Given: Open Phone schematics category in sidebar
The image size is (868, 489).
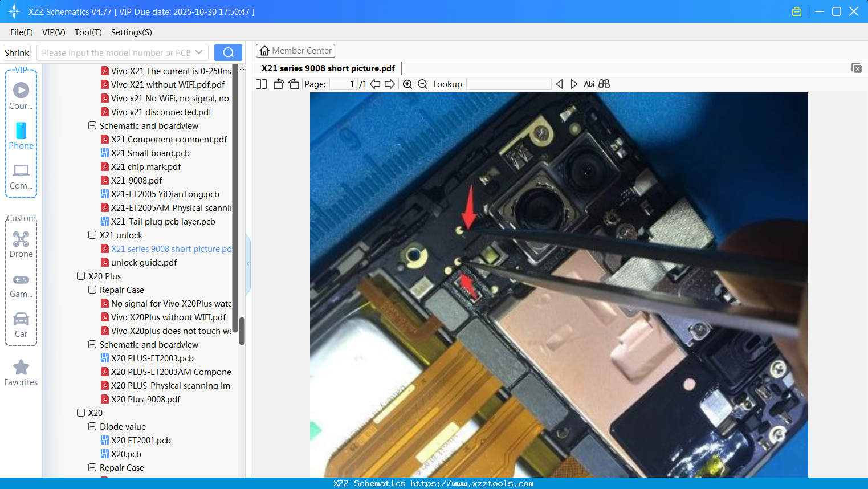Looking at the screenshot, I should click(x=21, y=135).
